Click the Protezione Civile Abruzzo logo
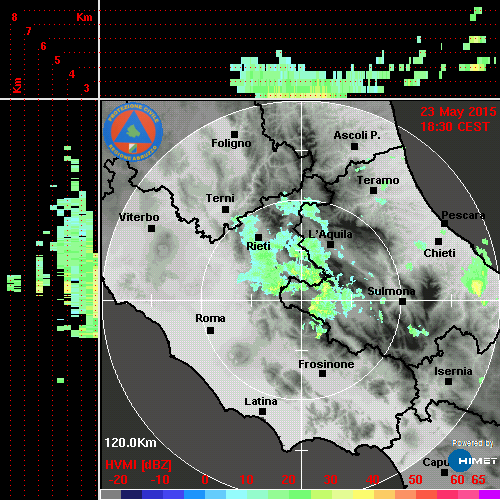Viewport: 500px width, 500px height. coord(133,132)
